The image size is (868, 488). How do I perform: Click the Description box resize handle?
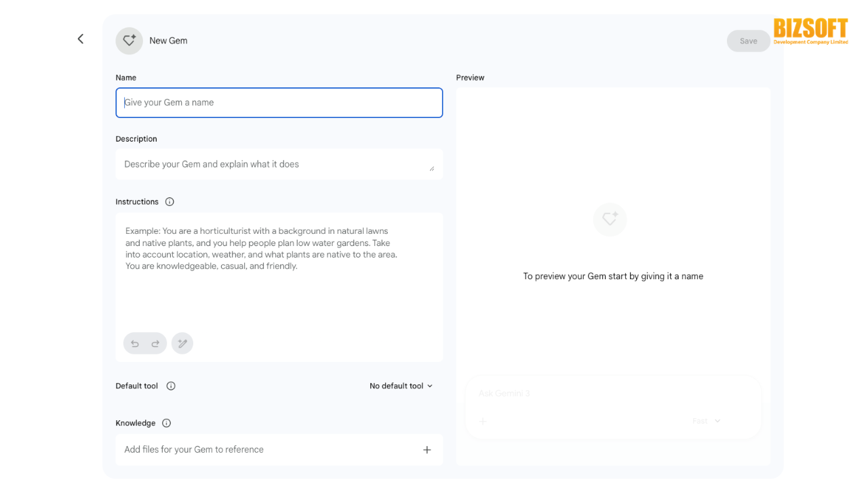[x=432, y=168]
